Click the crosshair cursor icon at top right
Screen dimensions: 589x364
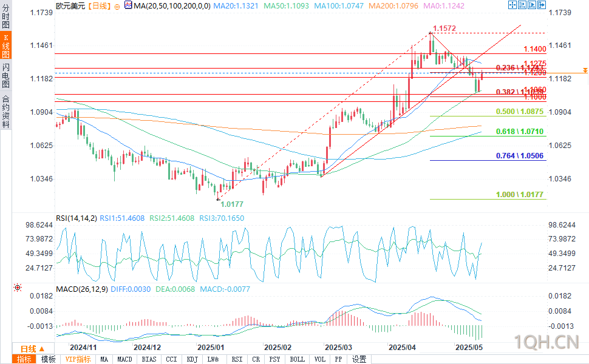click(512, 5)
